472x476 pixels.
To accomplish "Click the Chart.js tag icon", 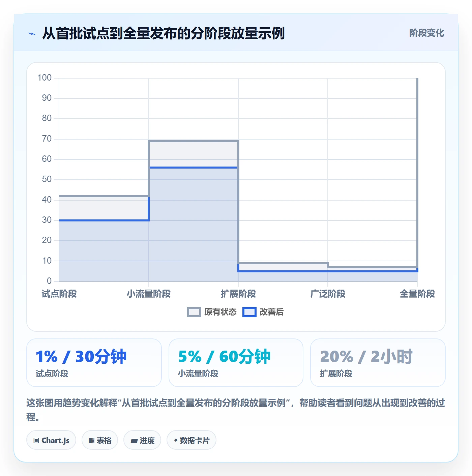I will point(36,440).
